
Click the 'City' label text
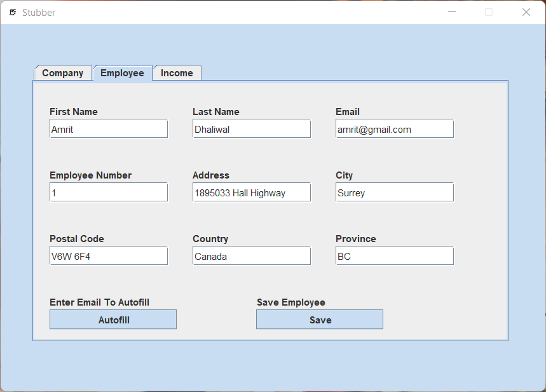tap(344, 175)
